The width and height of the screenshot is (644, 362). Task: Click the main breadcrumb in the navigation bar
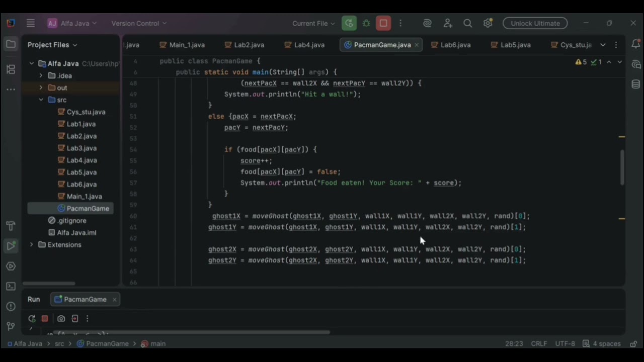[153, 343]
